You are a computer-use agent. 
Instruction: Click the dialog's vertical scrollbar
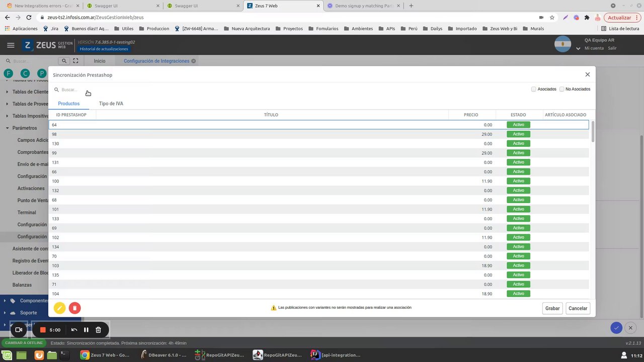tap(593, 132)
